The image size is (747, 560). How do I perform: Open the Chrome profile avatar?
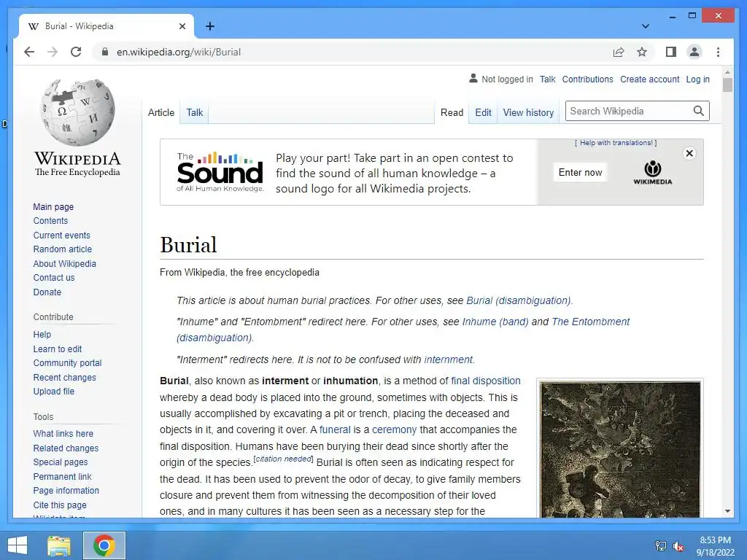pos(694,52)
